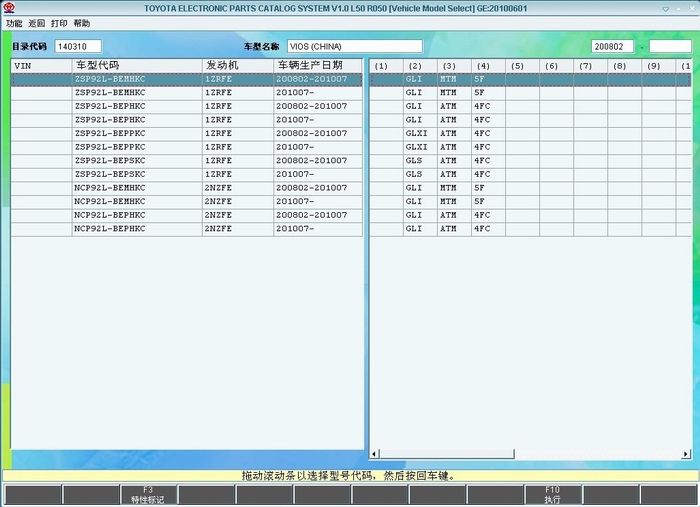Select ZSP92L-BEPHKC row dated 201007-

point(187,120)
